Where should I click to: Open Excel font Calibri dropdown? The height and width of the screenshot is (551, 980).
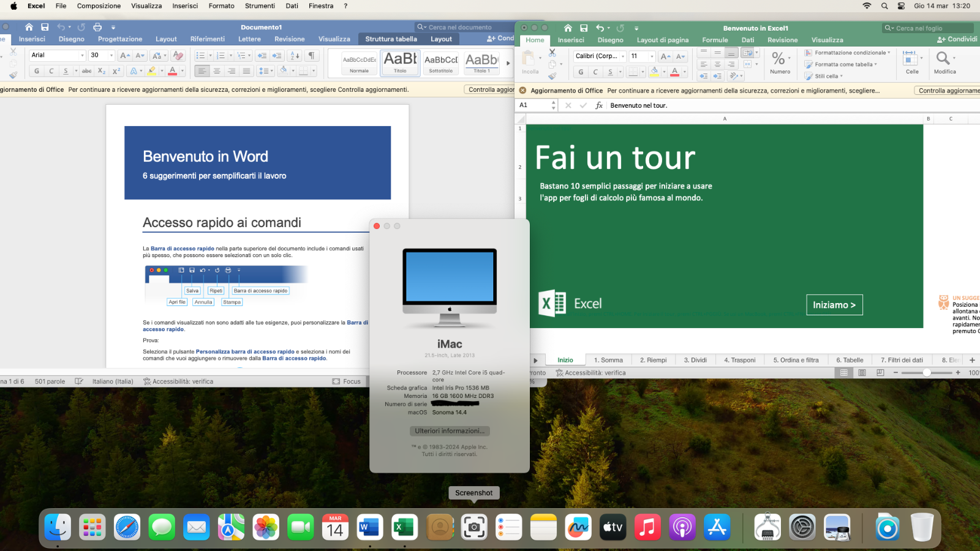click(623, 56)
